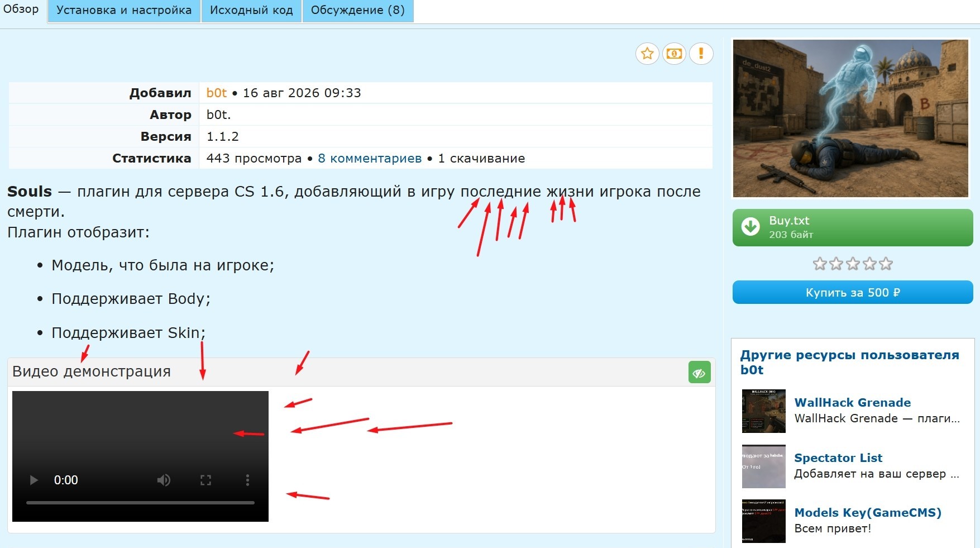Rate the resource using the stars
This screenshot has width=980, height=548.
[853, 264]
